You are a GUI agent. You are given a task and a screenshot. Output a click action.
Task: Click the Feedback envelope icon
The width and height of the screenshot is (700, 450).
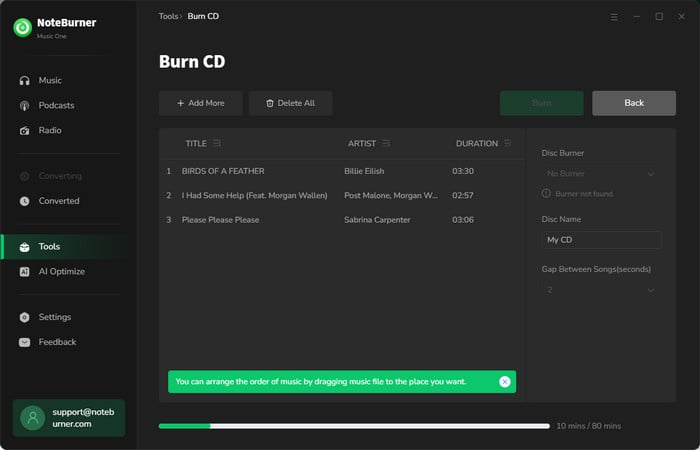pos(25,342)
